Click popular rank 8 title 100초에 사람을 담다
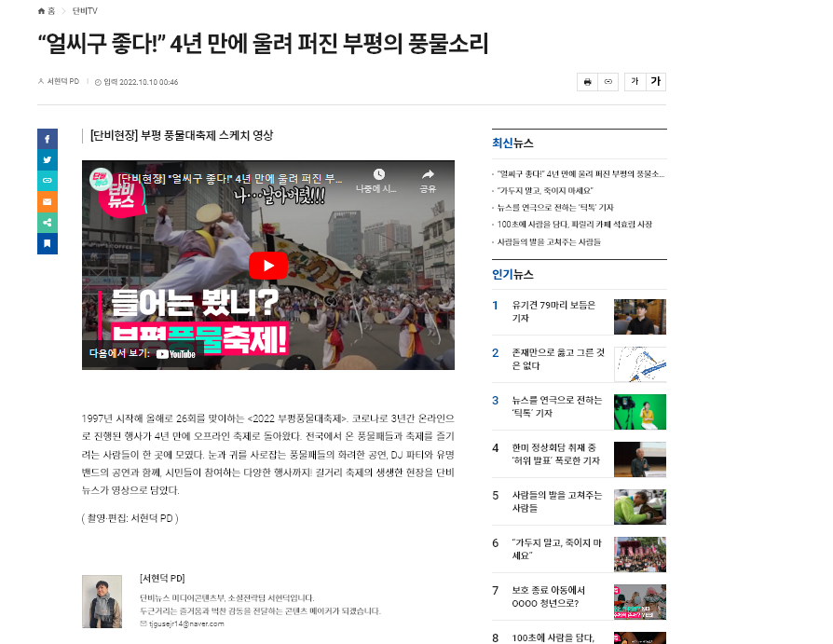The width and height of the screenshot is (833, 644). tap(553, 637)
